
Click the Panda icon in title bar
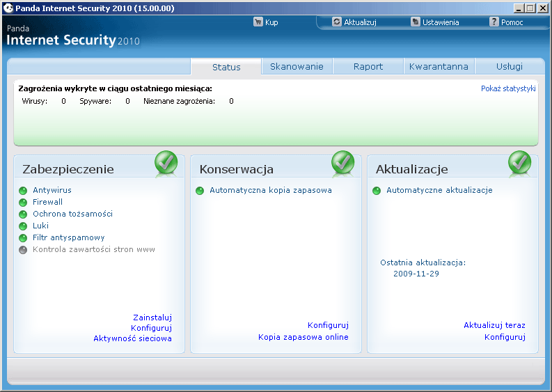point(8,8)
